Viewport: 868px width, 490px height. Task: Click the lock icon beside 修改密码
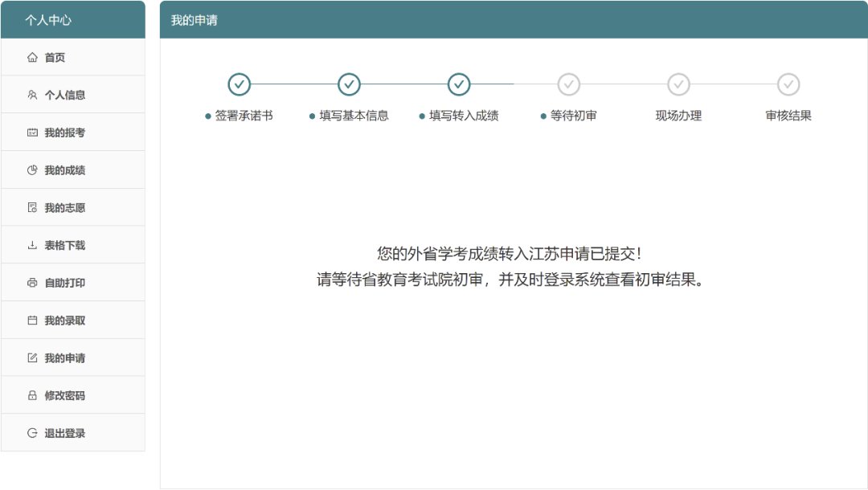[32, 395]
